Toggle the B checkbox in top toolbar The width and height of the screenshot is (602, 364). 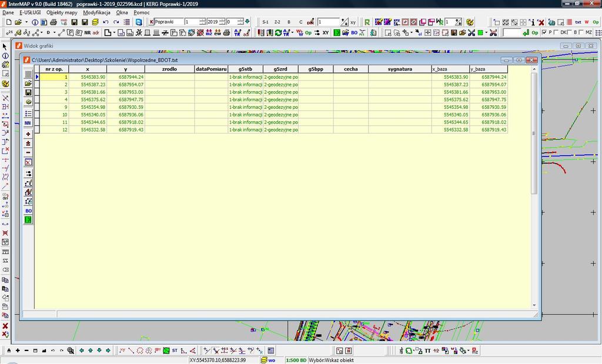coord(570,33)
